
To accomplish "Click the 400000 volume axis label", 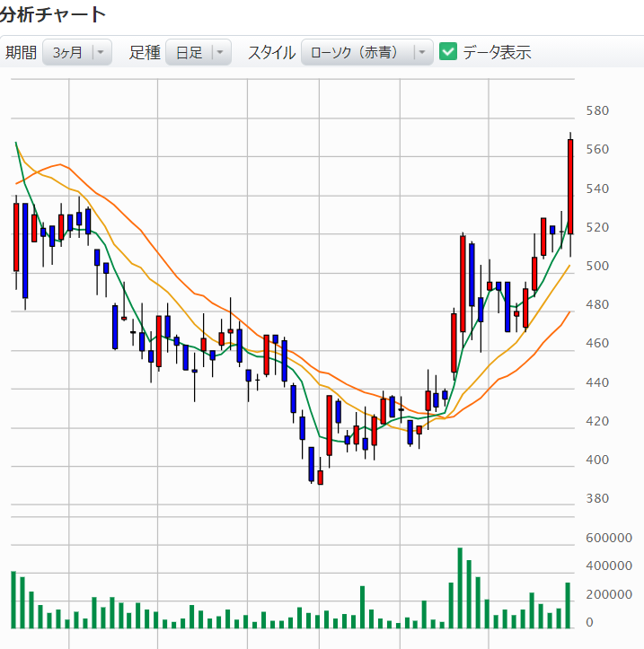I will click(609, 566).
